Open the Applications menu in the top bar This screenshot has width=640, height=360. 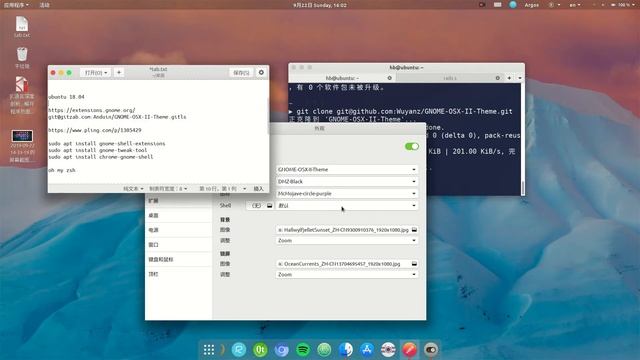pyautogui.click(x=16, y=5)
